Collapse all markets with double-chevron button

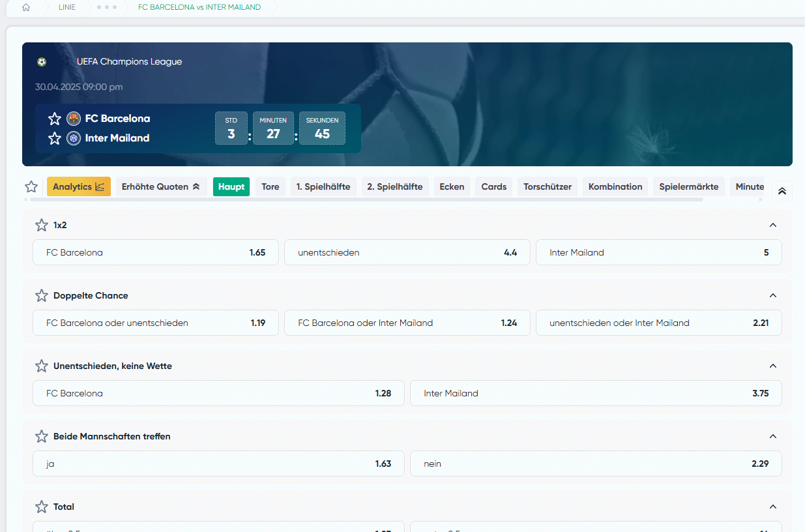pyautogui.click(x=782, y=191)
